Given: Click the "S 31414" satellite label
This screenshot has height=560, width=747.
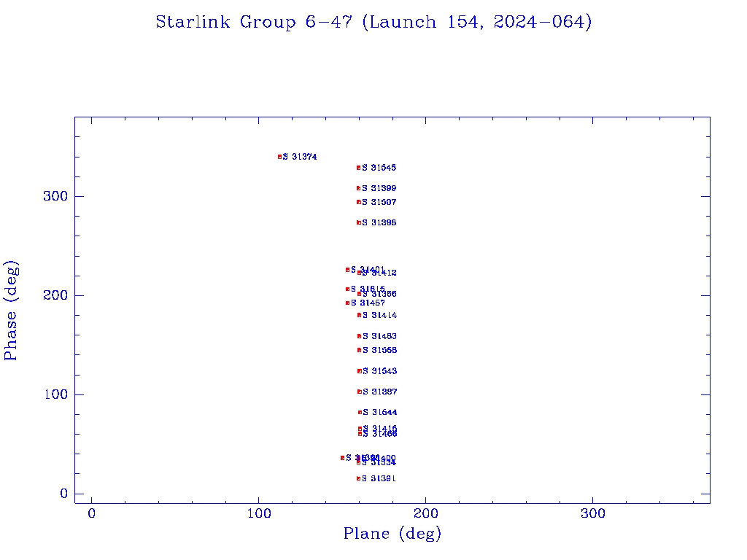Looking at the screenshot, I should click(x=379, y=315).
